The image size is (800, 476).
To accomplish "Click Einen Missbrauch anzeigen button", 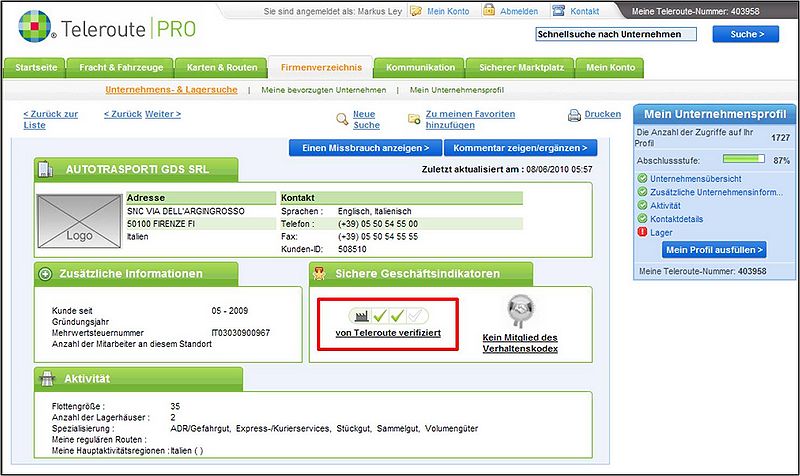I will [x=365, y=148].
